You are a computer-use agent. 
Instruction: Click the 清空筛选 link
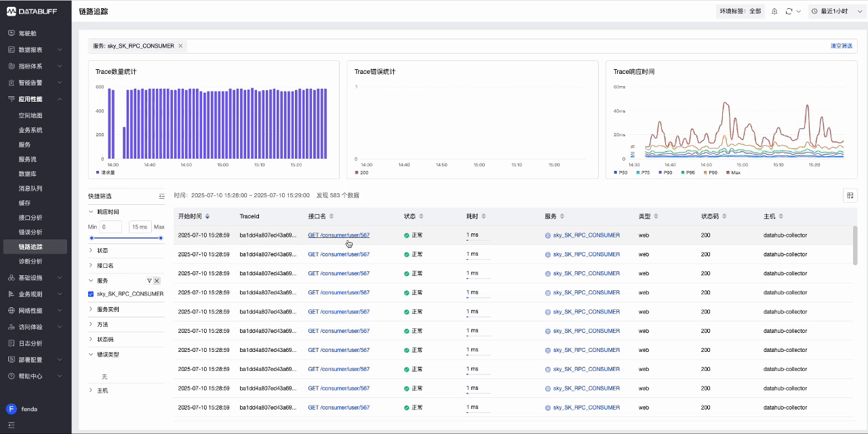click(x=841, y=46)
